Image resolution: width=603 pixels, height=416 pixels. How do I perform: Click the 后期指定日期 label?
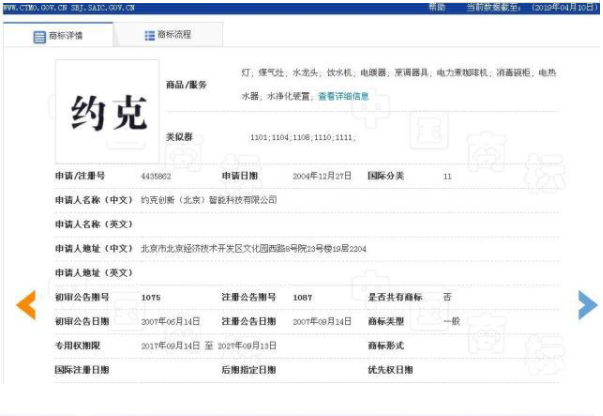pos(249,369)
